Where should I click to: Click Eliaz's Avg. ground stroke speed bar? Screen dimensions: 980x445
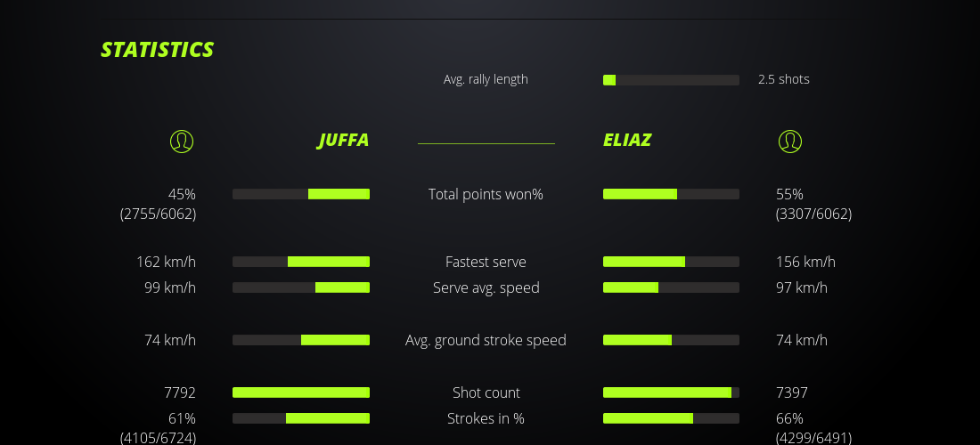[x=671, y=340]
